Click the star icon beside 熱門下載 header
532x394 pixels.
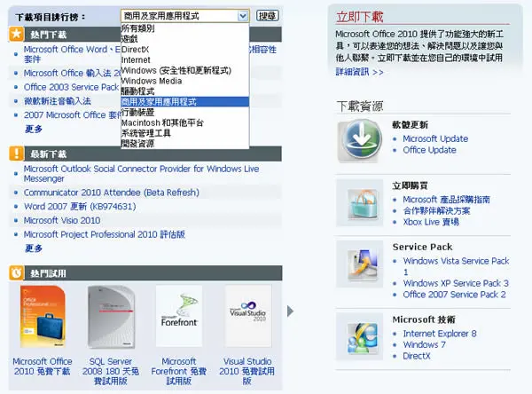[x=16, y=35]
